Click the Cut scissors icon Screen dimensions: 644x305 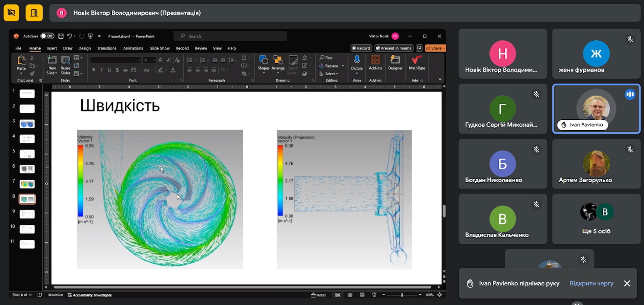[32, 58]
